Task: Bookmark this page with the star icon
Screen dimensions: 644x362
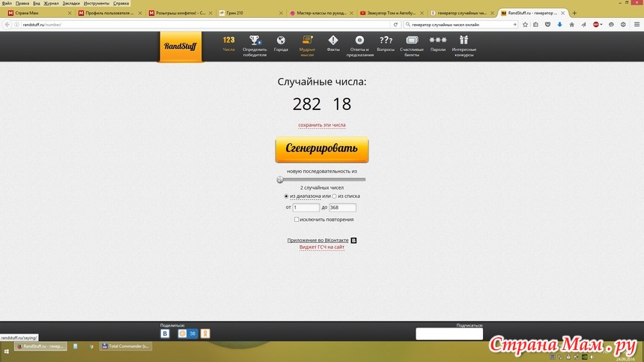Action: pyautogui.click(x=525, y=25)
